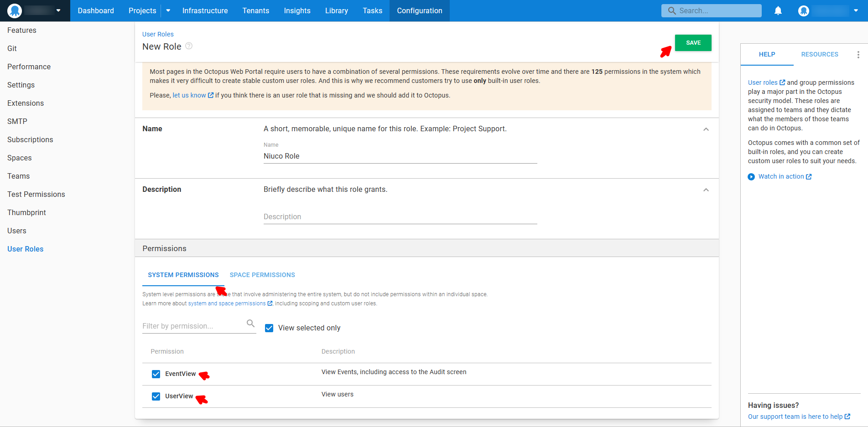
Task: Click the Octopus logo in the top bar
Action: (x=15, y=10)
